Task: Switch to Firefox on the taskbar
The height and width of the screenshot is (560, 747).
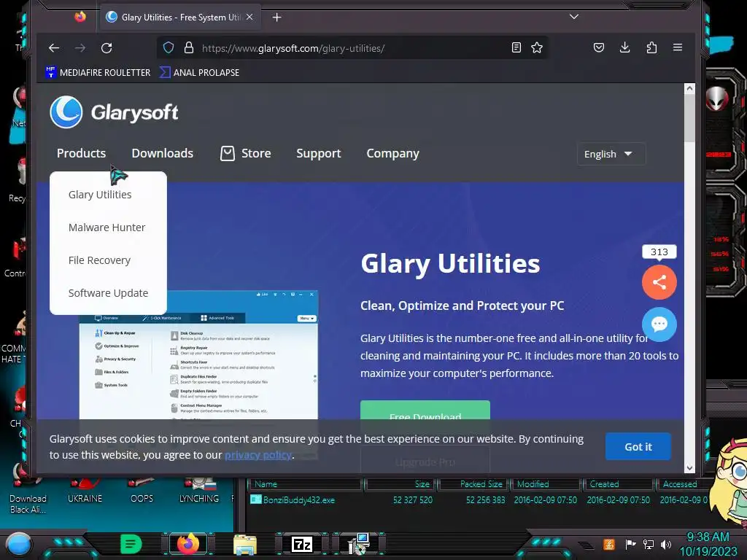Action: [x=188, y=544]
